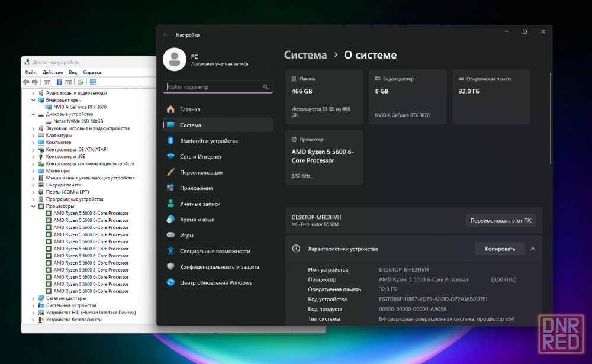Expand the Контроллеры USB node arrow
Image resolution: width=592 pixels, height=364 pixels.
point(33,157)
